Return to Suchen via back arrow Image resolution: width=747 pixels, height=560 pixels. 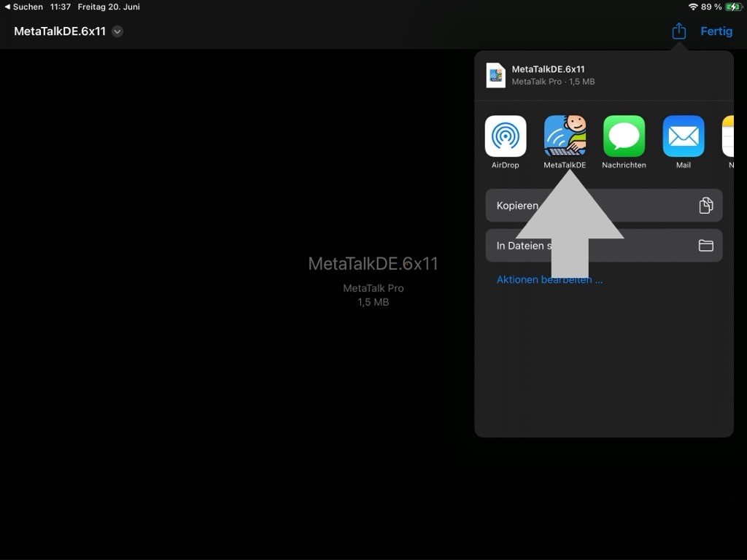(23, 7)
